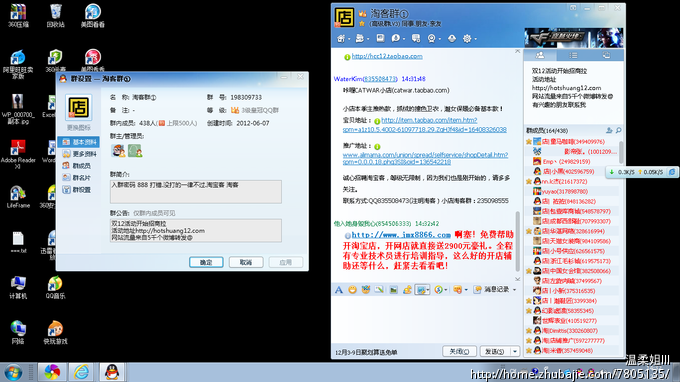
Task: Search group members with magnifier icon
Action: click(619, 130)
